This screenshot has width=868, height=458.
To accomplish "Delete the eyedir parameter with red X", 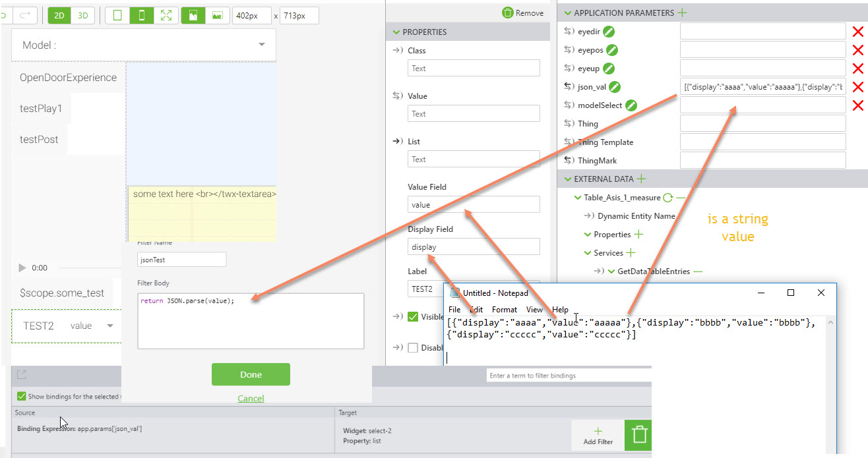I will (x=857, y=30).
